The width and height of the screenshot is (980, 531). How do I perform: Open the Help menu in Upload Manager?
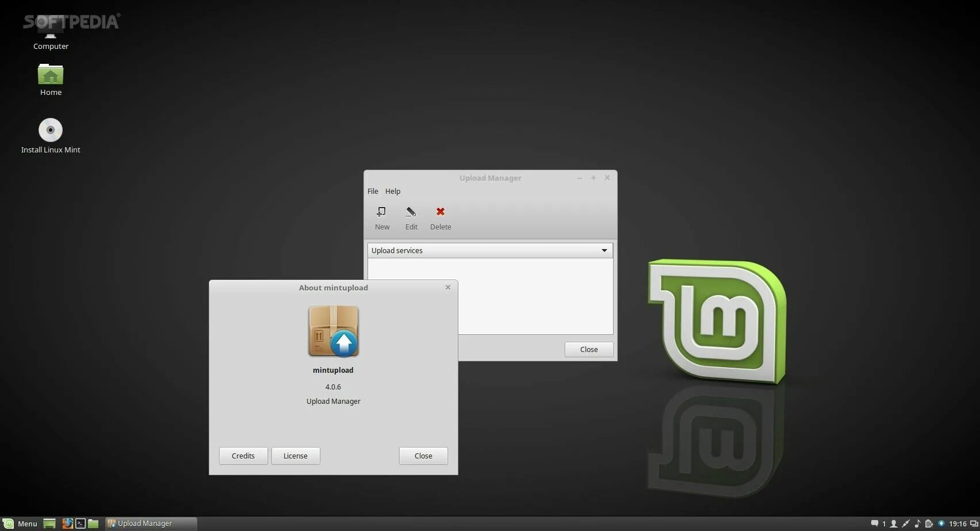pos(393,191)
